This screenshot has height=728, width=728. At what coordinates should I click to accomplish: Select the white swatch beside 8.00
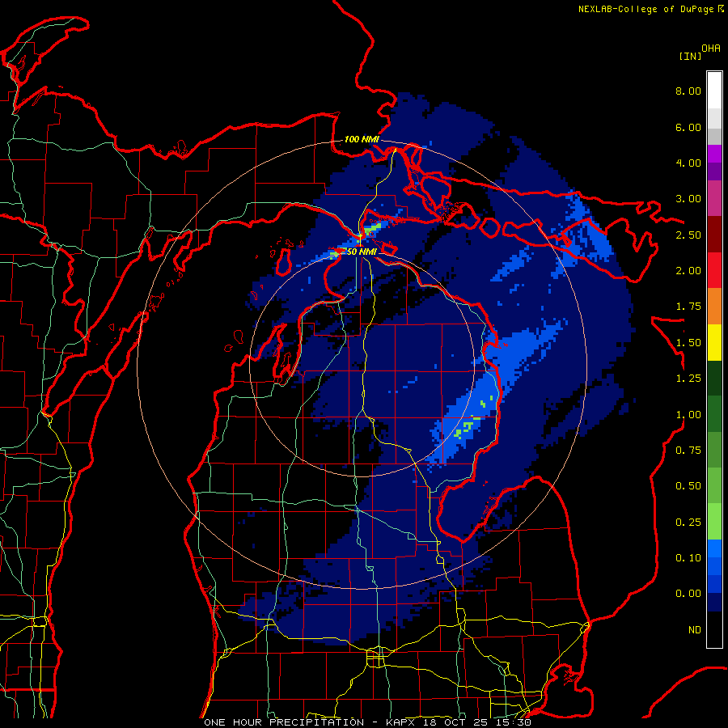click(714, 91)
